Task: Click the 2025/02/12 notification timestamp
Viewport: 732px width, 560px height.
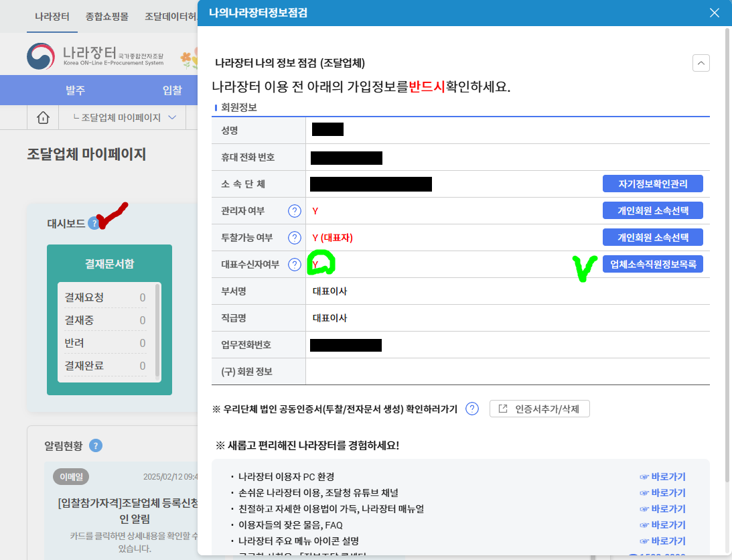Action: pos(170,477)
